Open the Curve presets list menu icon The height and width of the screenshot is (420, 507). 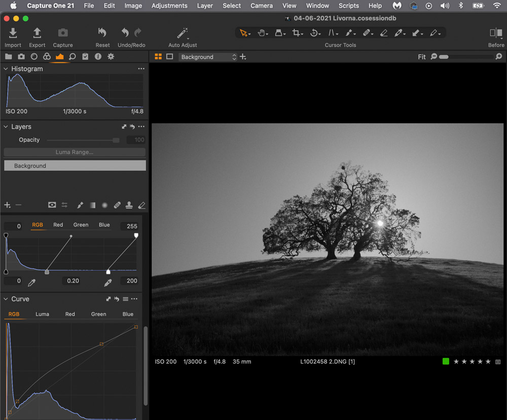point(125,299)
